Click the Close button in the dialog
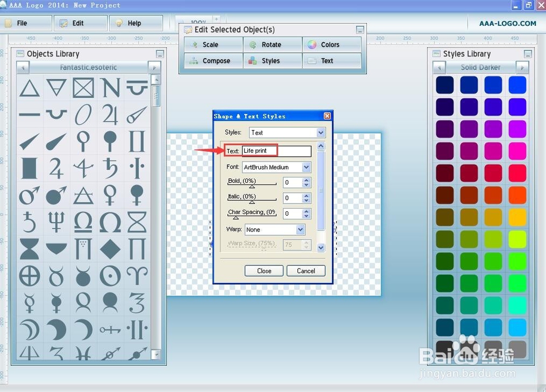This screenshot has width=546, height=392. click(x=264, y=271)
